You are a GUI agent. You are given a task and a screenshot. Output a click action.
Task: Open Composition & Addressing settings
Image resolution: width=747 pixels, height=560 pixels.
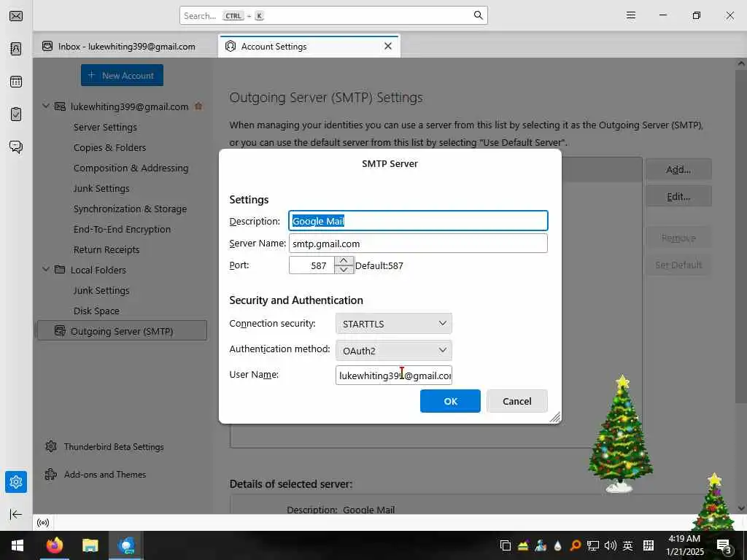(x=131, y=168)
